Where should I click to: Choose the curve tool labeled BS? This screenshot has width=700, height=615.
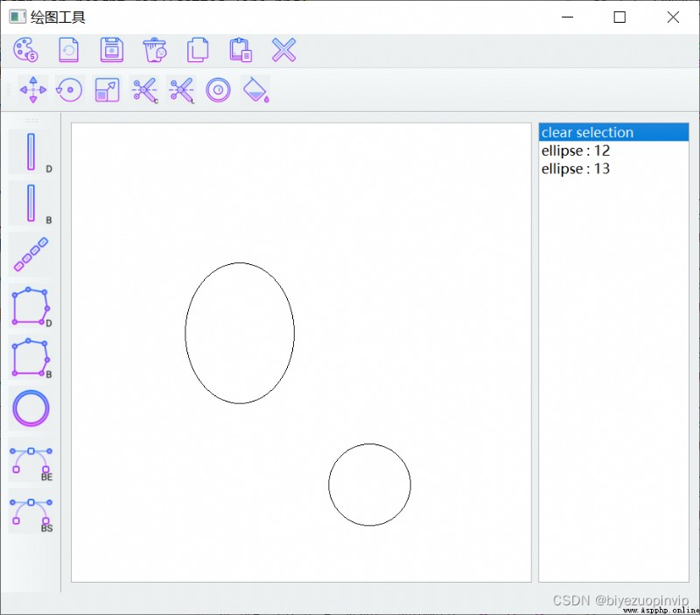pos(31,511)
